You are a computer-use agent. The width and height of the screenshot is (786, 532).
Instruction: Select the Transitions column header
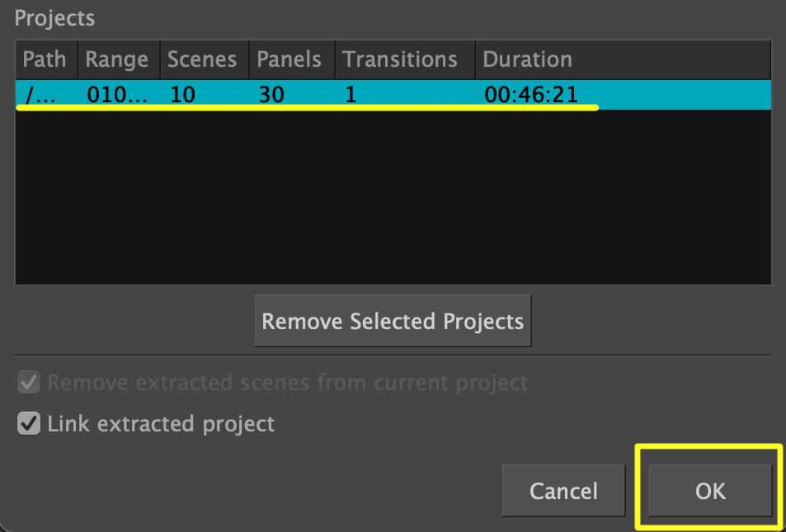400,60
